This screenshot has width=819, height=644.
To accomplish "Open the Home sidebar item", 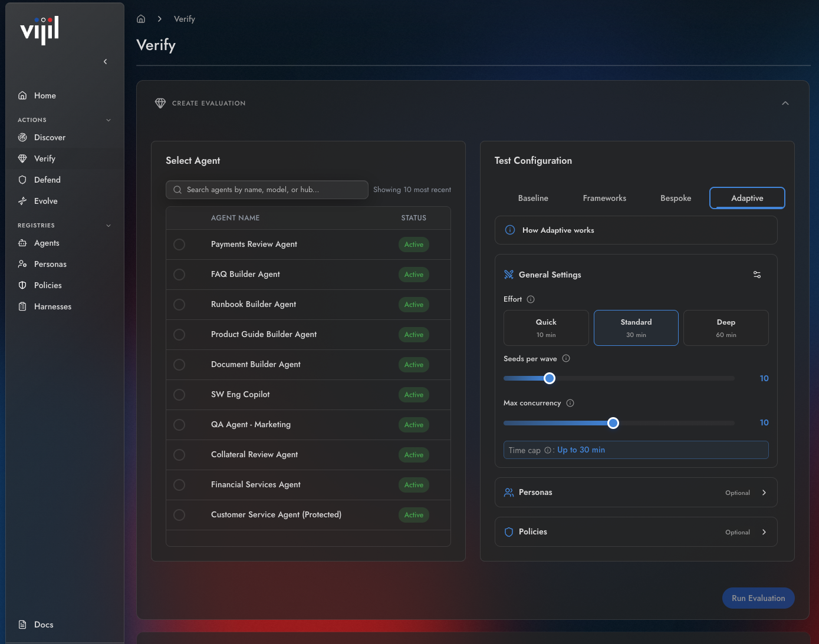I will pos(65,95).
